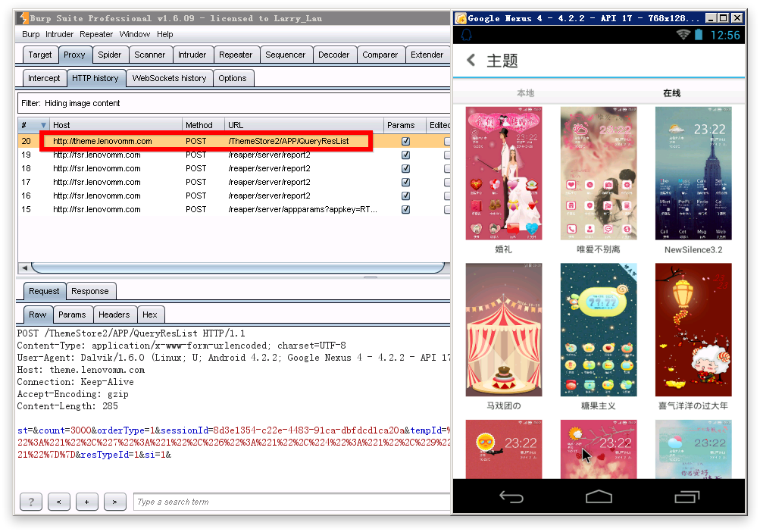This screenshot has width=760, height=532.
Task: Open the Intruder menu in menu bar
Action: 59,34
